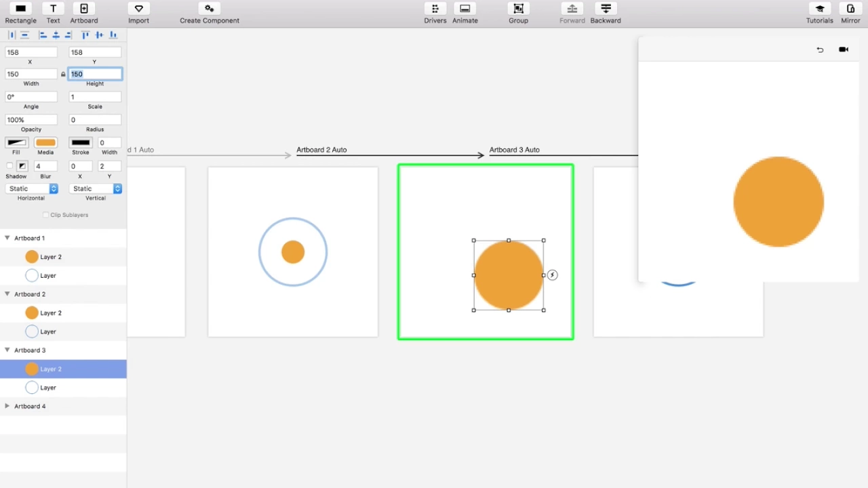The height and width of the screenshot is (488, 868).
Task: Click the Height input field
Action: 95,74
